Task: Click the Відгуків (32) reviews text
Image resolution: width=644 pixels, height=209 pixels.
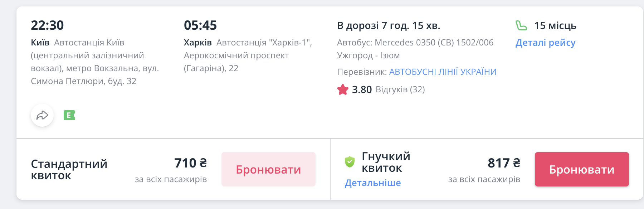Action: pyautogui.click(x=400, y=89)
